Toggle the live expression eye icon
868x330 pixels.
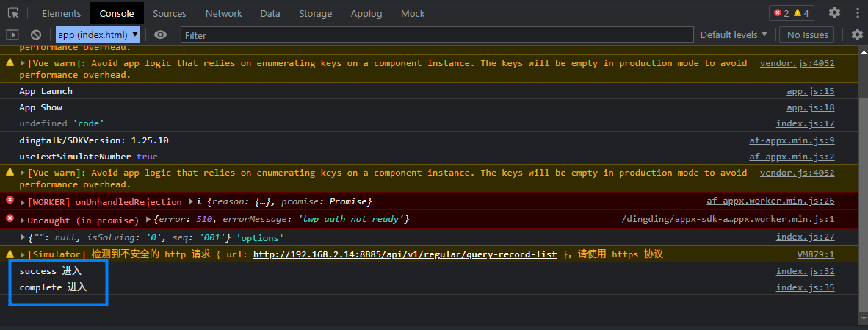click(160, 35)
